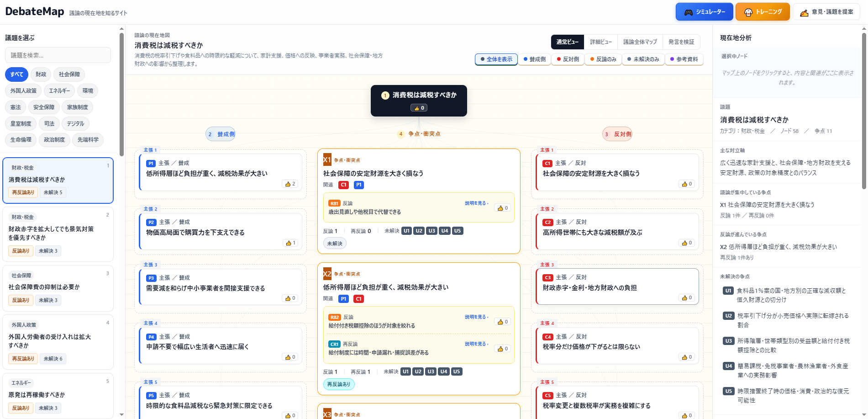Click root node thumbs-up counter
The image size is (868, 419).
coord(419,108)
